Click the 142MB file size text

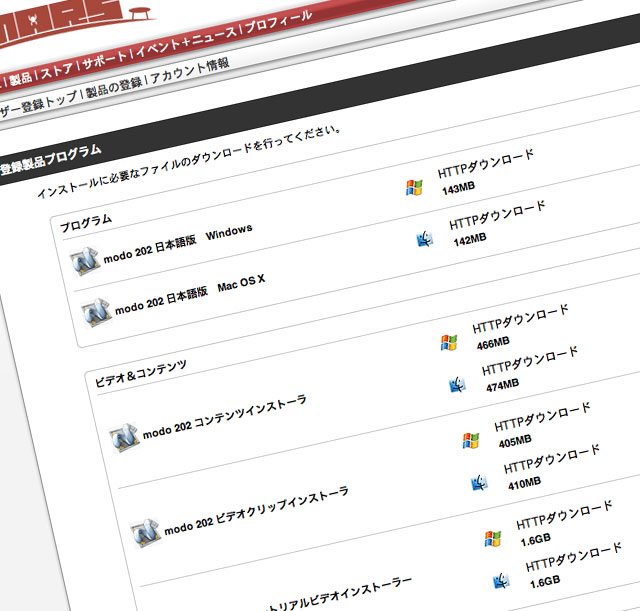470,240
